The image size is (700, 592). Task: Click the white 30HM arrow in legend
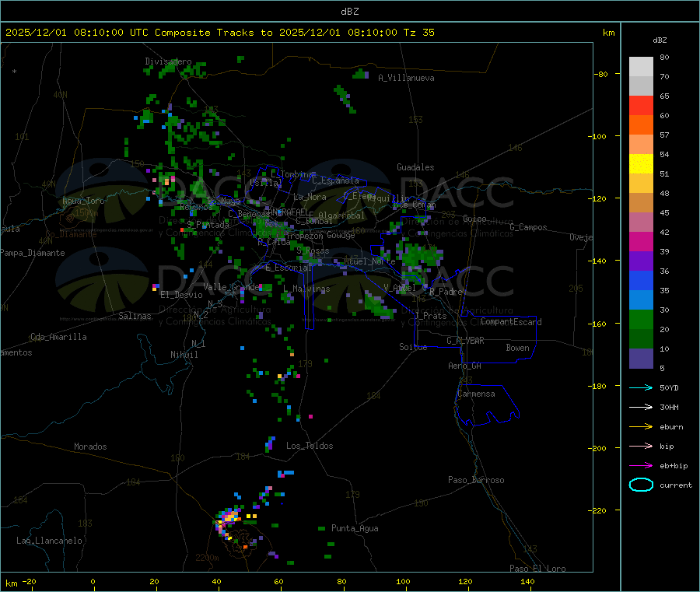[641, 407]
